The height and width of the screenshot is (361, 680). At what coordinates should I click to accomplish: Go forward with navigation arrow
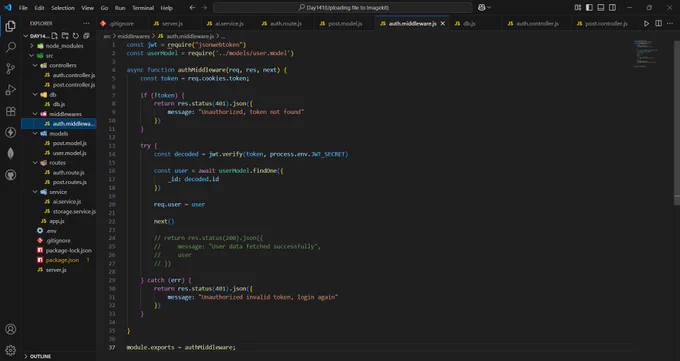pos(204,7)
